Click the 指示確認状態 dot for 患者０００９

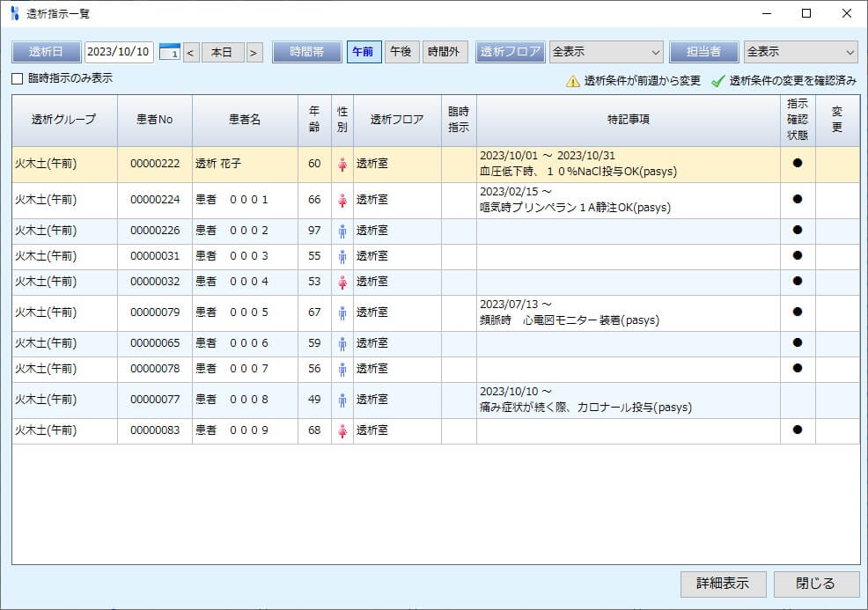tap(797, 430)
